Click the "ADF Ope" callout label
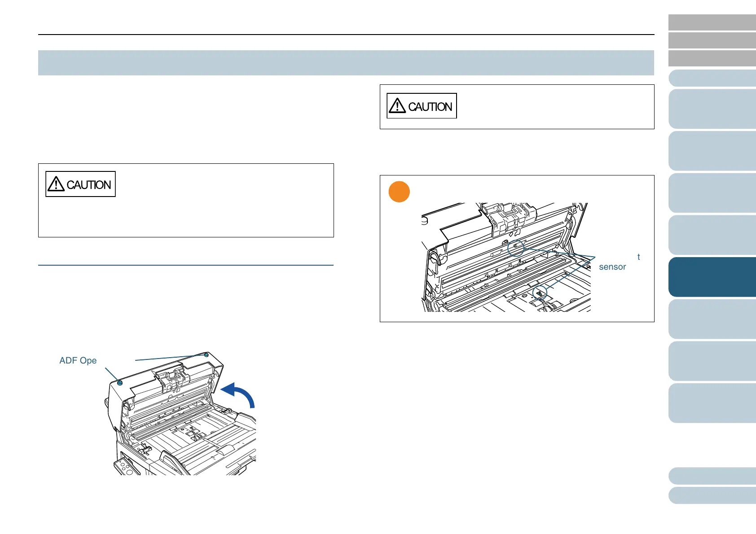The image size is (756, 534). 78,360
